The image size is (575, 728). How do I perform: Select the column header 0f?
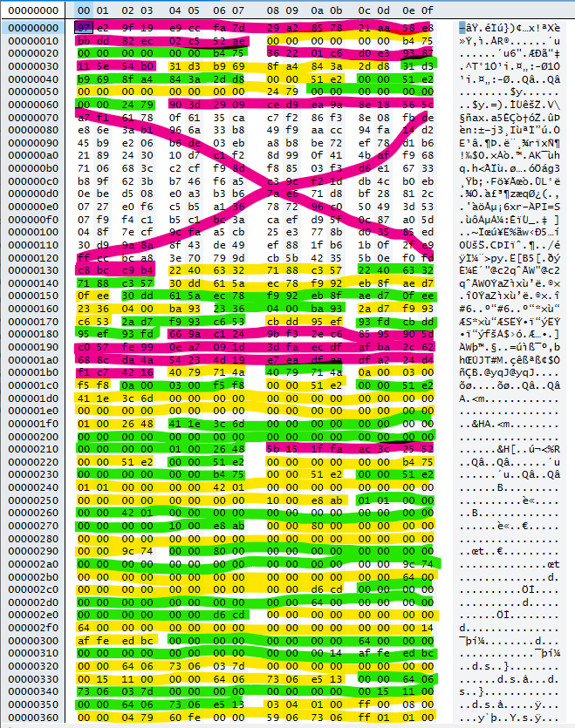tap(425, 10)
